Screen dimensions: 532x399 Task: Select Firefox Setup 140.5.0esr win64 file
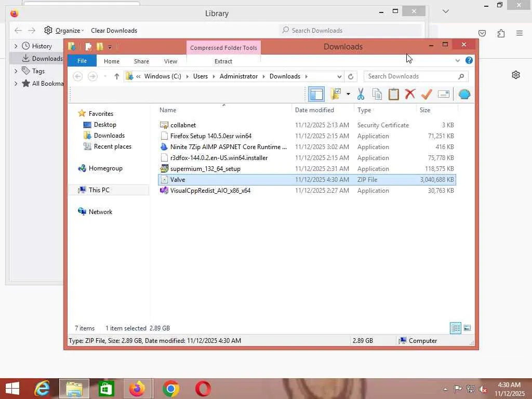click(x=307, y=136)
